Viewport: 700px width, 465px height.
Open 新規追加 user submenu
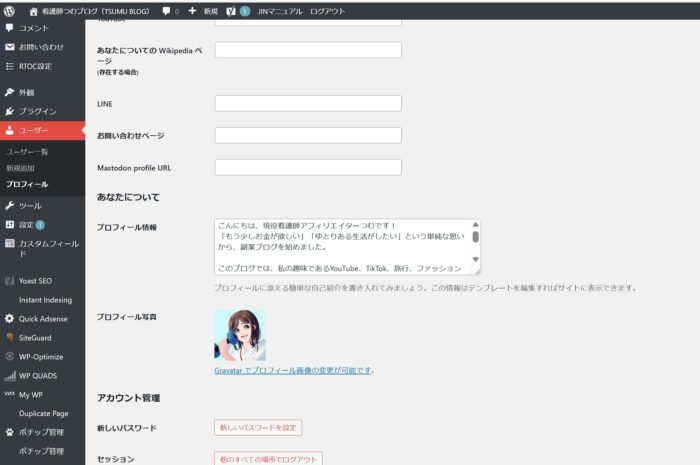(20, 168)
